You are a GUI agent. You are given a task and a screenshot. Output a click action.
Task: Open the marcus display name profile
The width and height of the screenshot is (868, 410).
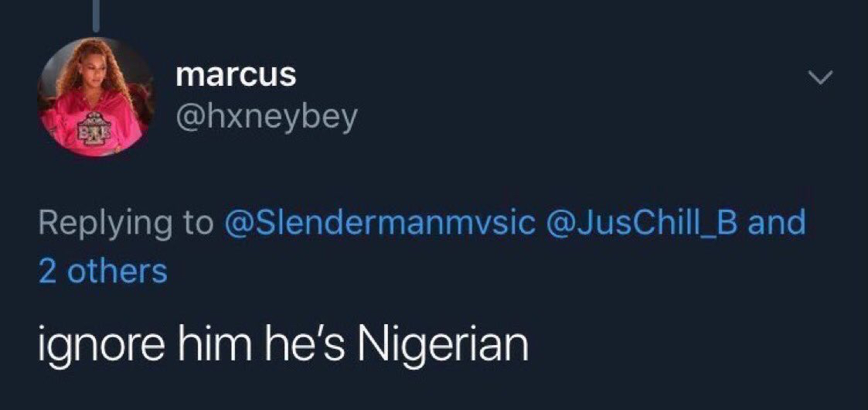pos(236,75)
